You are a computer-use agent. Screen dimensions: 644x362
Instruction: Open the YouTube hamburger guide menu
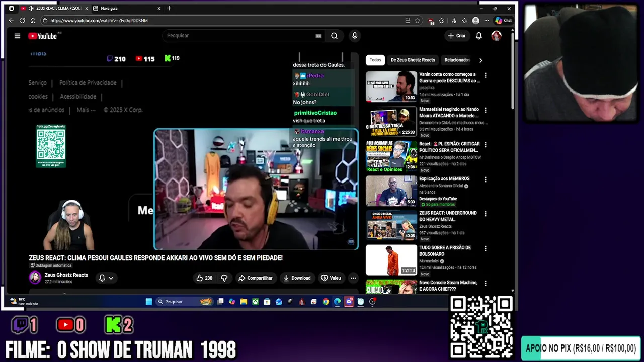click(17, 36)
